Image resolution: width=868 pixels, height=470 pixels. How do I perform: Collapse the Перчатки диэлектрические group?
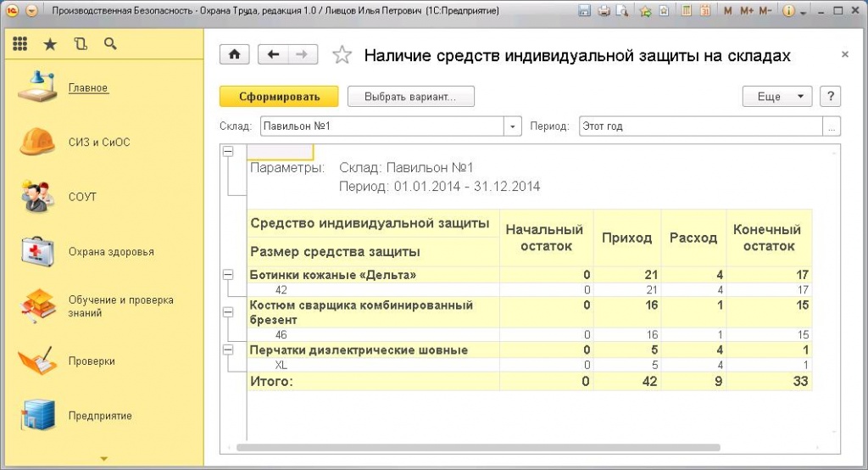(228, 350)
